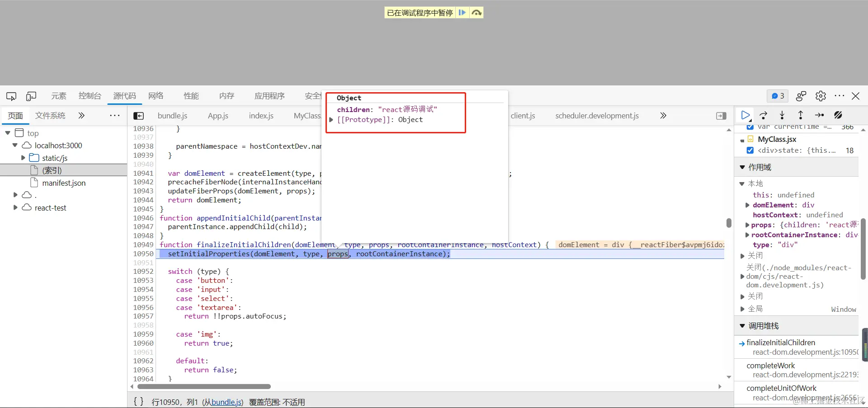Viewport: 868px width, 408px height.
Task: Open navigator three-dot options menu
Action: point(115,116)
